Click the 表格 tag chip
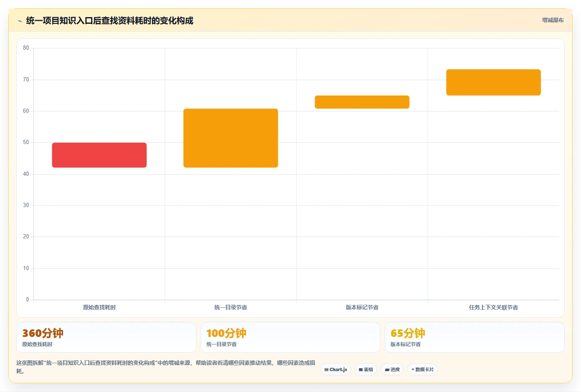 pos(366,369)
